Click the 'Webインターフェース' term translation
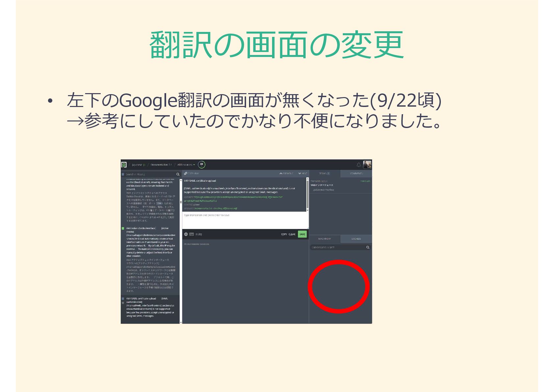The height and width of the screenshot is (392, 554). (x=322, y=185)
